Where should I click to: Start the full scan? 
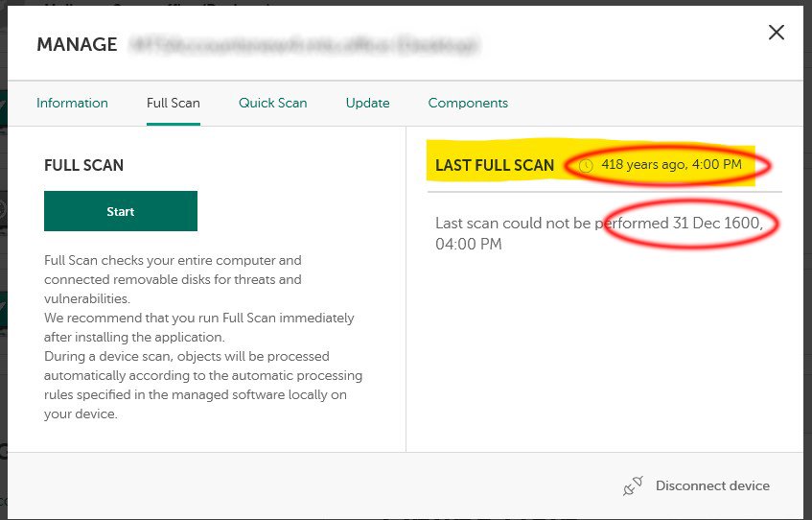tap(121, 211)
